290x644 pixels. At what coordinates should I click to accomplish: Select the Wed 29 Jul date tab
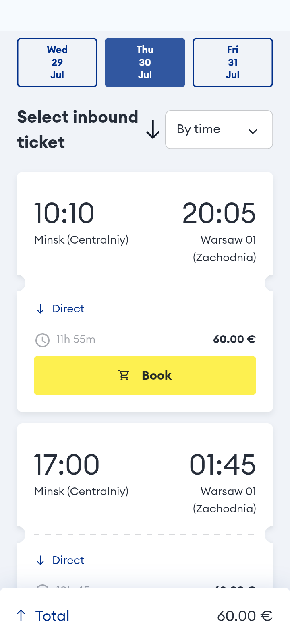(x=57, y=62)
